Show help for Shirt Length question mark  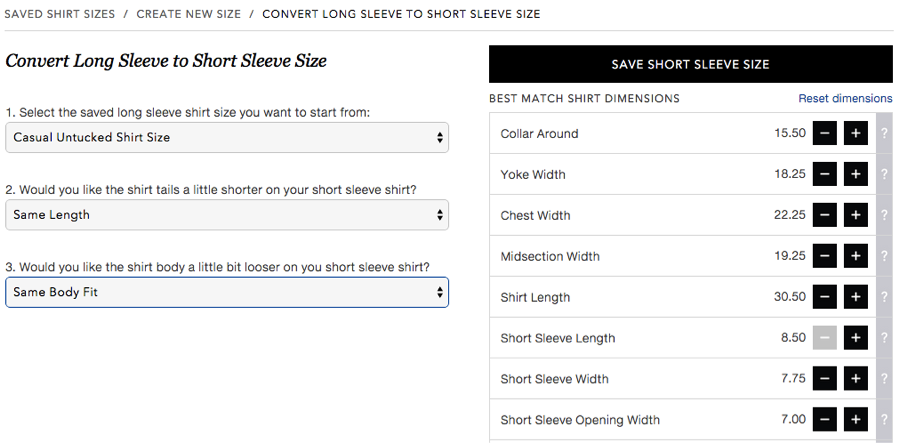(885, 297)
